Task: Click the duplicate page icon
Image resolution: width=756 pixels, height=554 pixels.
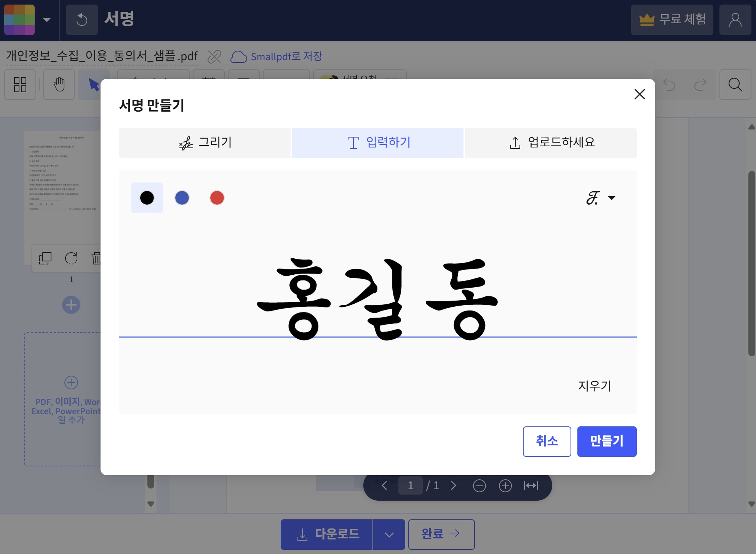Action: 45,258
